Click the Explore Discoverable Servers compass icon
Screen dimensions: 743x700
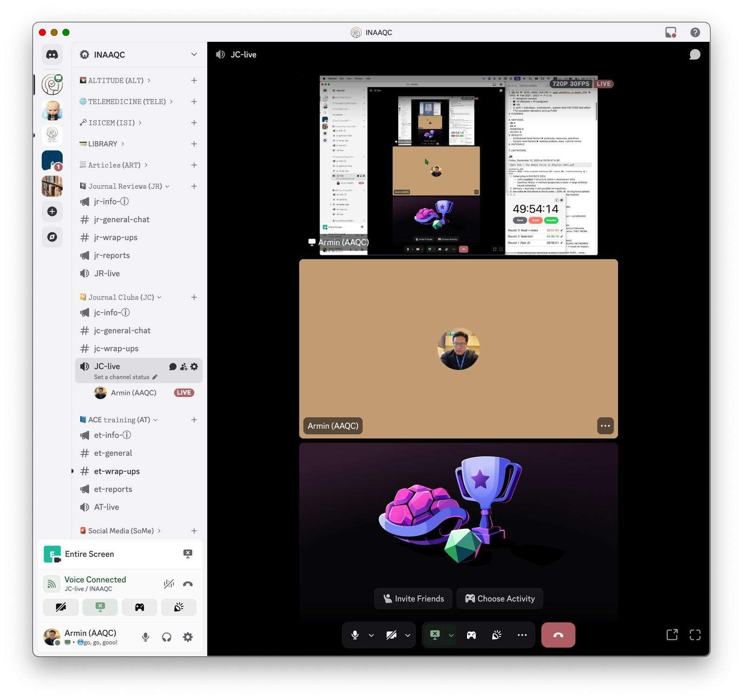pos(52,237)
